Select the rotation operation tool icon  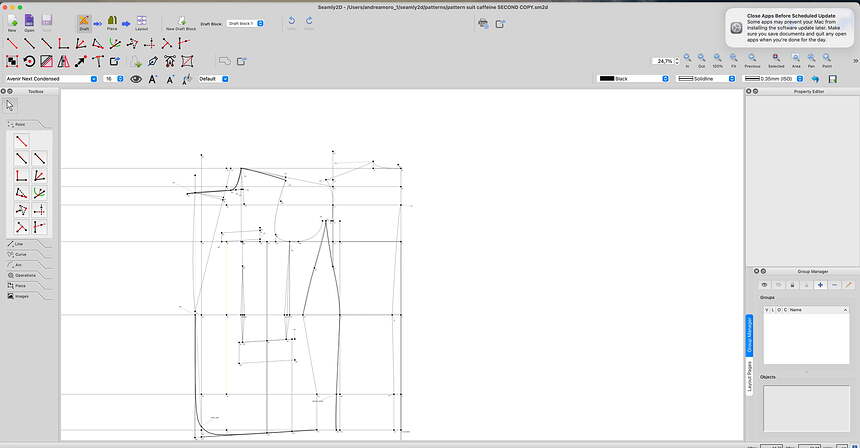[29, 61]
